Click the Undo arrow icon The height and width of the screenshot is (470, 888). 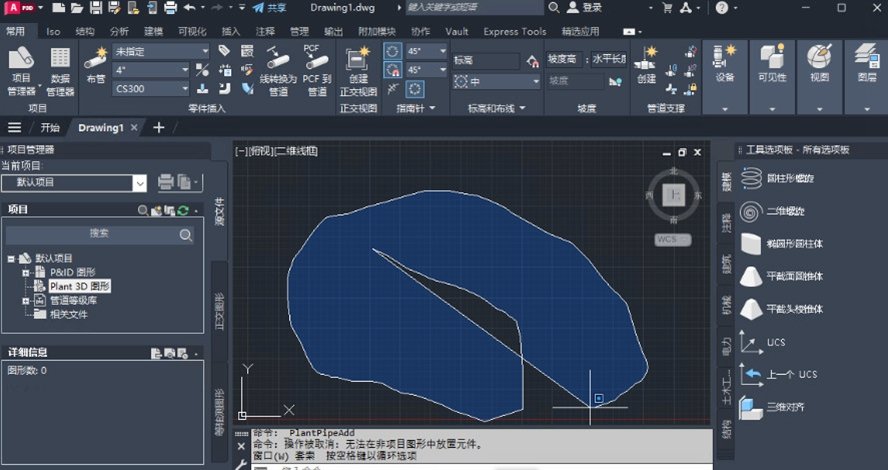pyautogui.click(x=190, y=8)
